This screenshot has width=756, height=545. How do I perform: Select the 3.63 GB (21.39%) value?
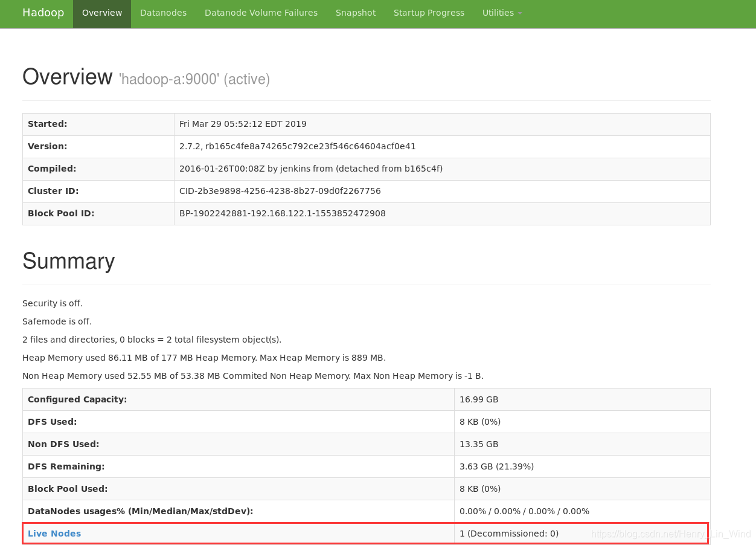coord(496,466)
